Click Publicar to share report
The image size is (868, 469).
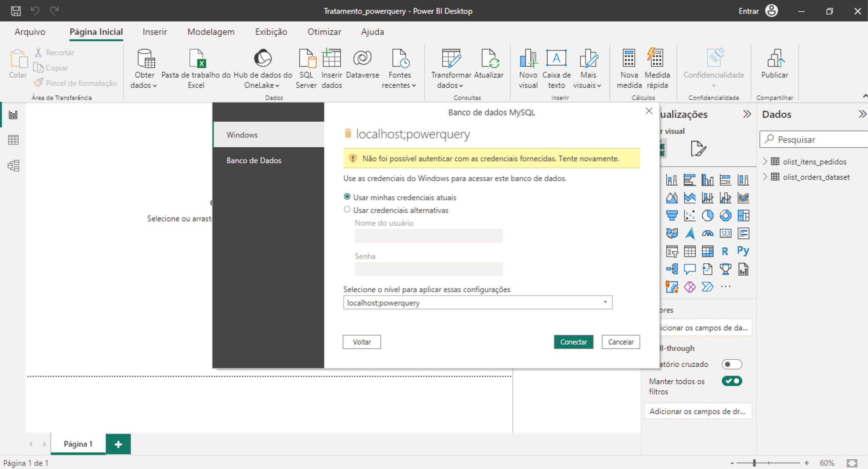(774, 64)
